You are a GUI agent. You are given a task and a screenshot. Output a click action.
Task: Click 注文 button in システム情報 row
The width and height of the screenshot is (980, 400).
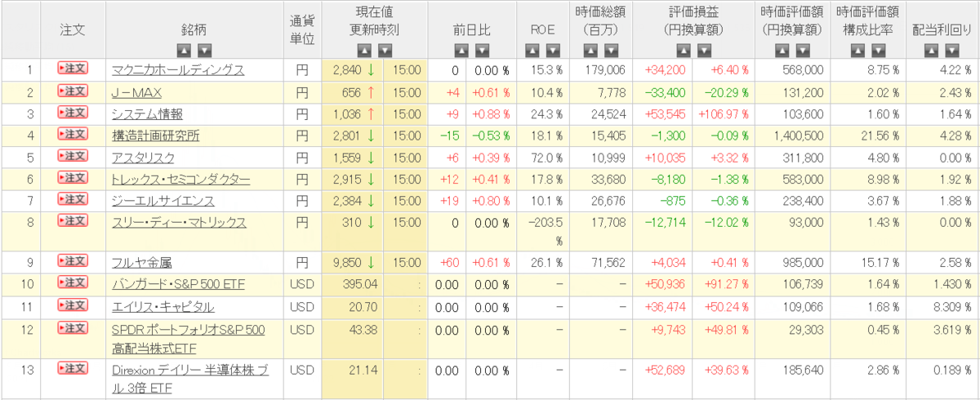pos(73,112)
